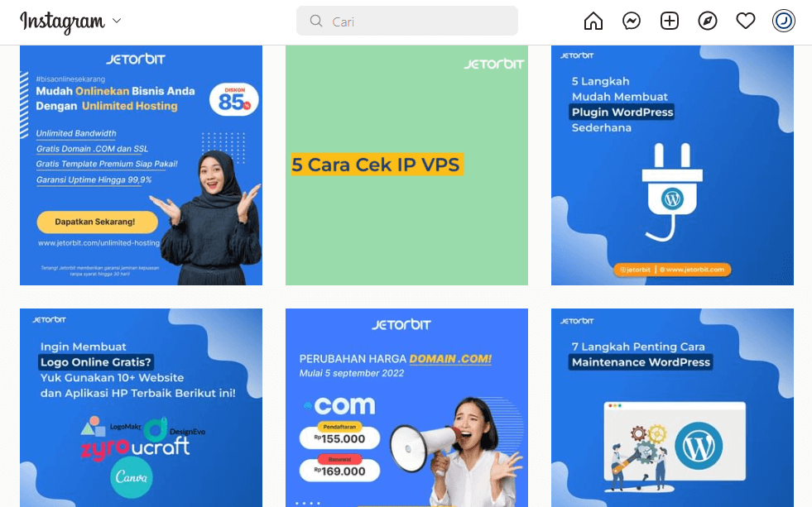Open the profile avatar menu
The image size is (812, 507).
784,22
